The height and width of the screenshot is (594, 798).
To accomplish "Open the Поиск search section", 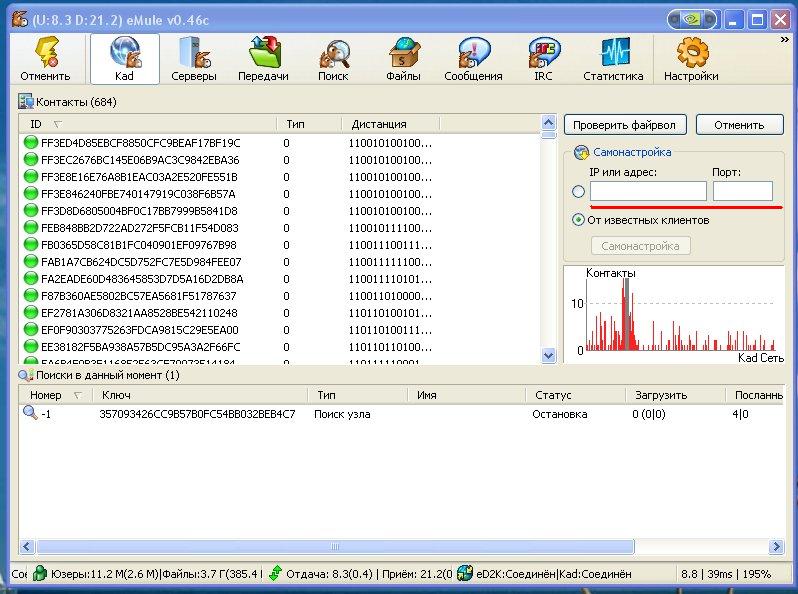I will pos(333,59).
